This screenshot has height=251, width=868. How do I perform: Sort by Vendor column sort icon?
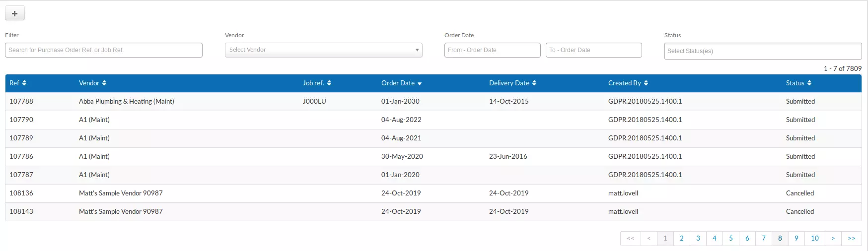(x=104, y=83)
